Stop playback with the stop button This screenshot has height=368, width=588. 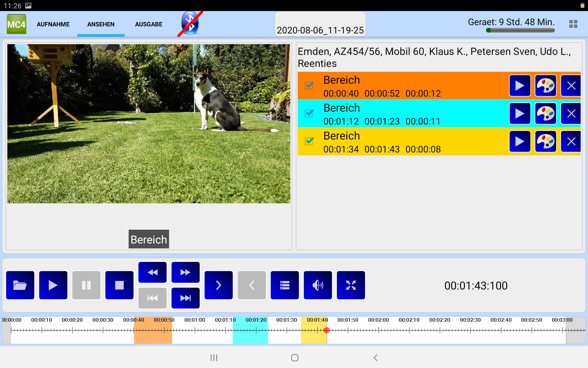pyautogui.click(x=119, y=285)
